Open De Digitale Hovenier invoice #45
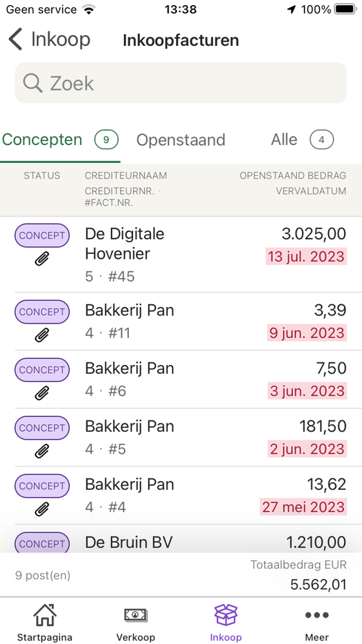This screenshot has width=362, height=644. (x=181, y=254)
